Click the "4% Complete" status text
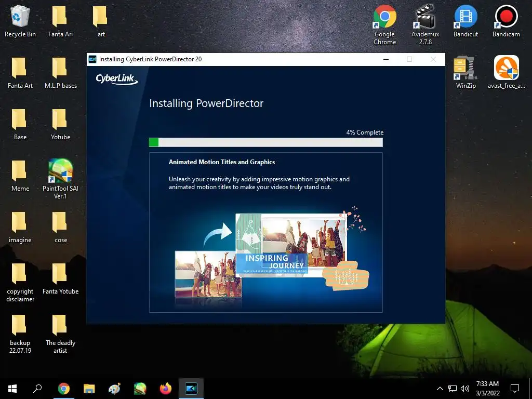The height and width of the screenshot is (399, 532). tap(365, 132)
